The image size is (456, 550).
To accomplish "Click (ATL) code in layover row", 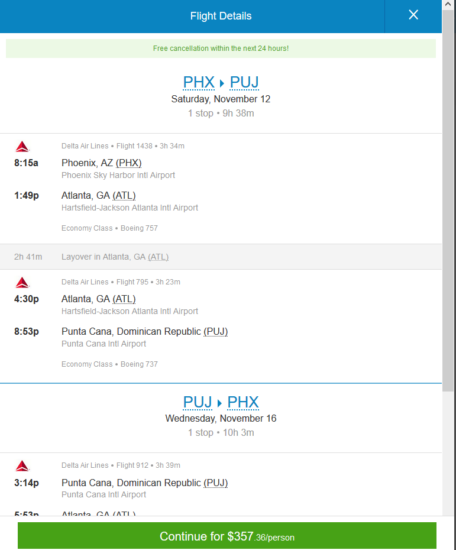I will click(x=158, y=257).
